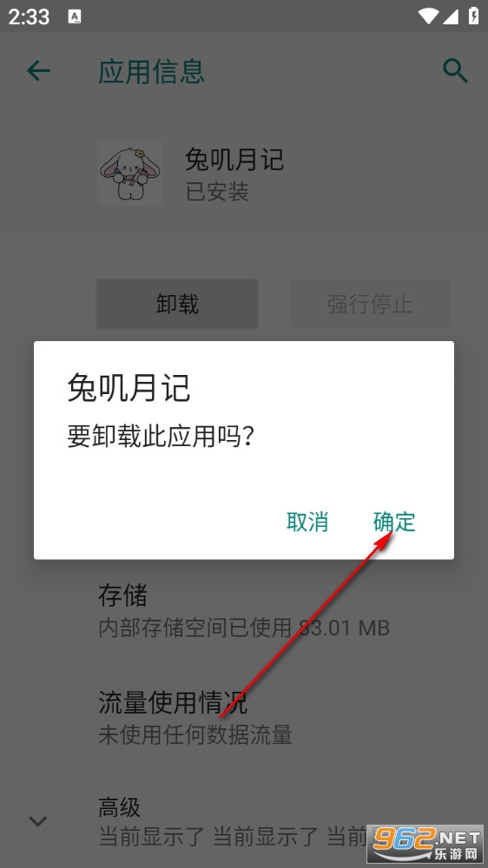Open search with magnifier icon

455,71
